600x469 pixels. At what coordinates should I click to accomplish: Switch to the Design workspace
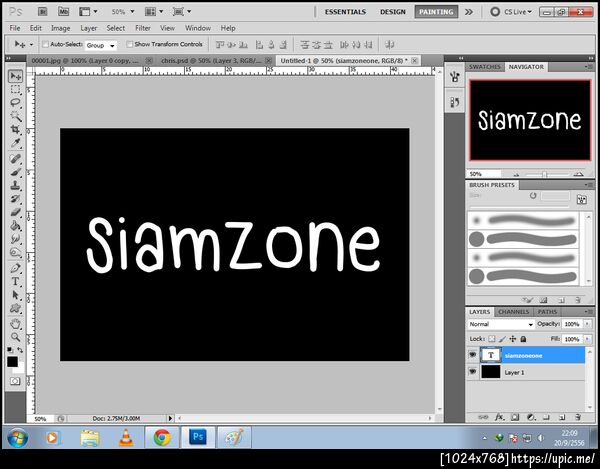[x=393, y=12]
